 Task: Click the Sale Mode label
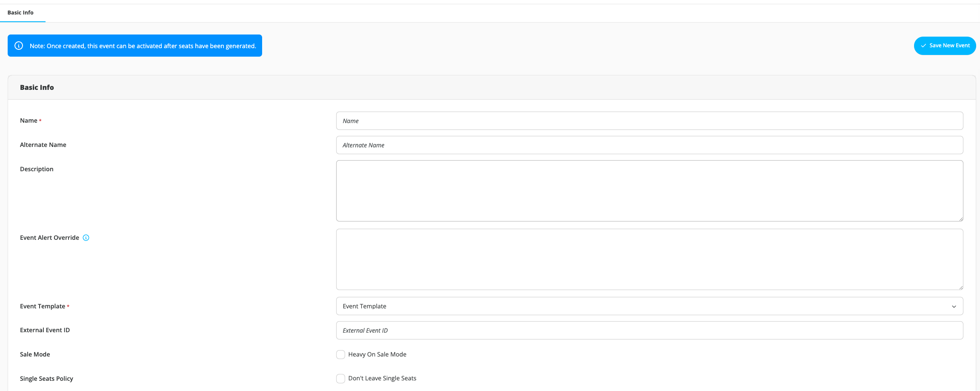pyautogui.click(x=35, y=354)
